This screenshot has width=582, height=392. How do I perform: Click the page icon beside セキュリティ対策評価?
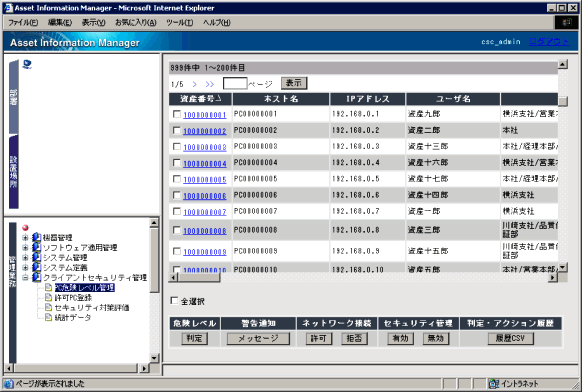coord(48,307)
